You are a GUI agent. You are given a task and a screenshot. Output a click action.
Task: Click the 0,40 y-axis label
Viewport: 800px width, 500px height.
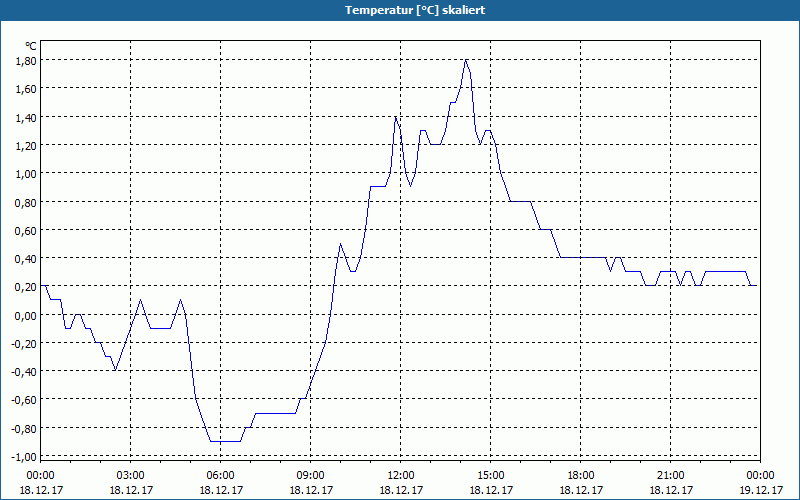[27, 259]
